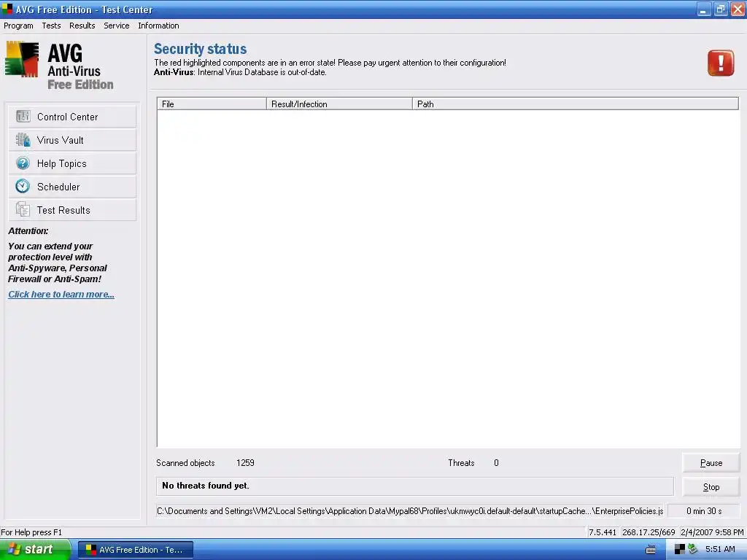Restore down the AVG window
747x560 pixels.
(720, 9)
